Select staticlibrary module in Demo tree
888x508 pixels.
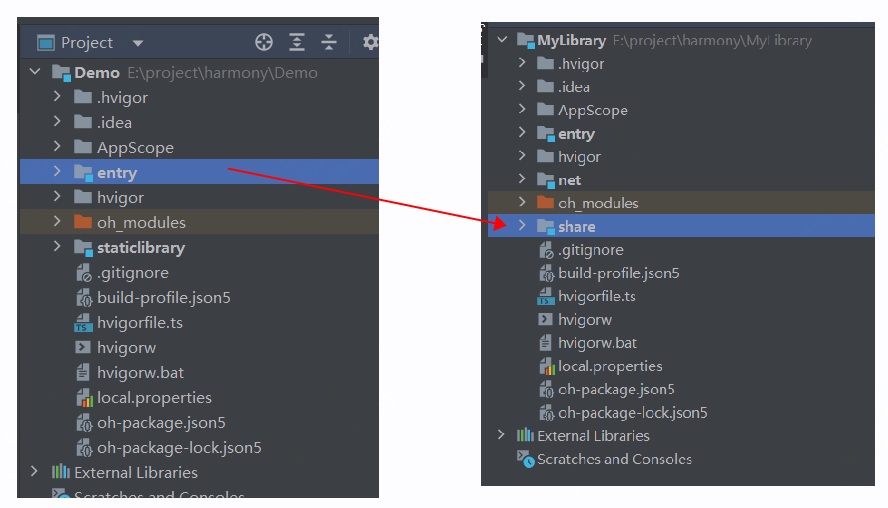coord(140,247)
